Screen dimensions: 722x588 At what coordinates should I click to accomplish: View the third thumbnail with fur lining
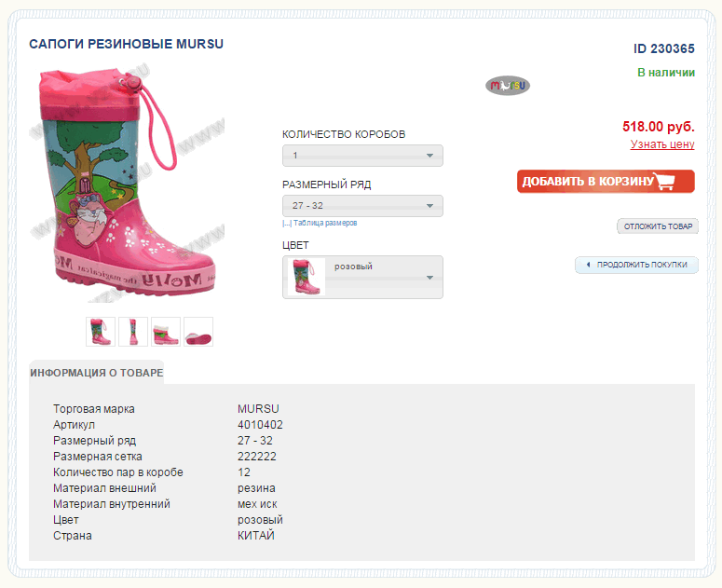click(166, 332)
